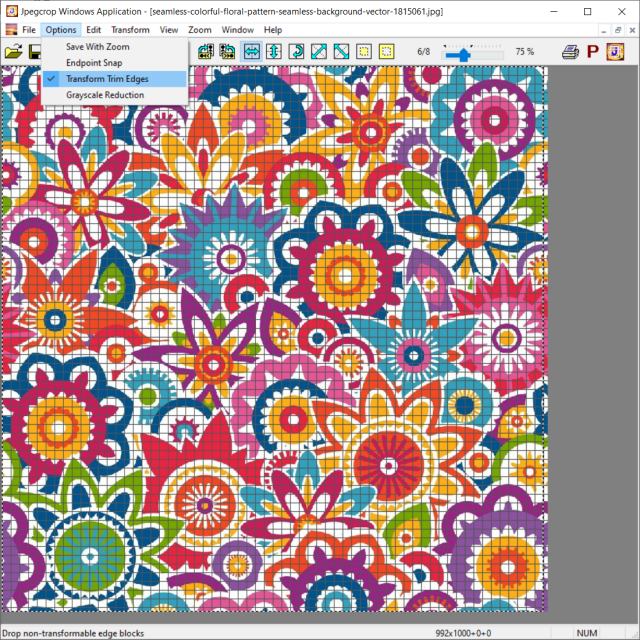Open the Help menu

tap(273, 30)
